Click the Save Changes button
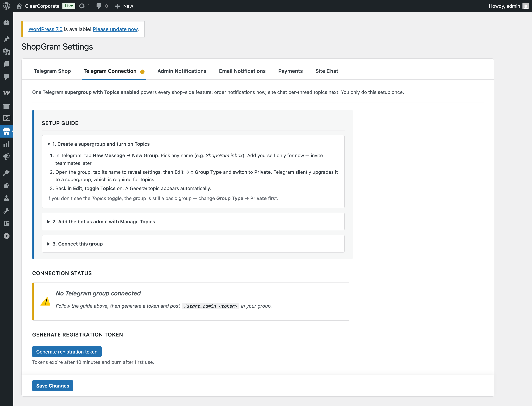Image resolution: width=532 pixels, height=406 pixels. pyautogui.click(x=52, y=386)
